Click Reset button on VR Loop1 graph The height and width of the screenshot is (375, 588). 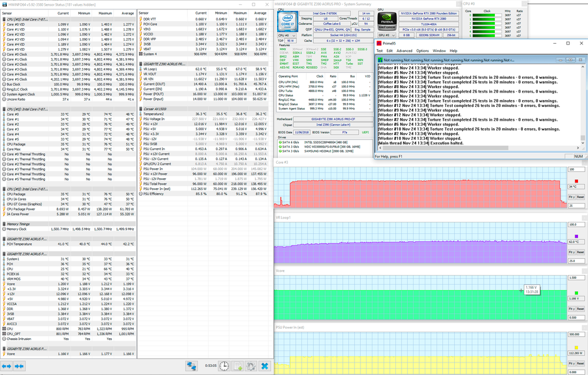point(580,251)
